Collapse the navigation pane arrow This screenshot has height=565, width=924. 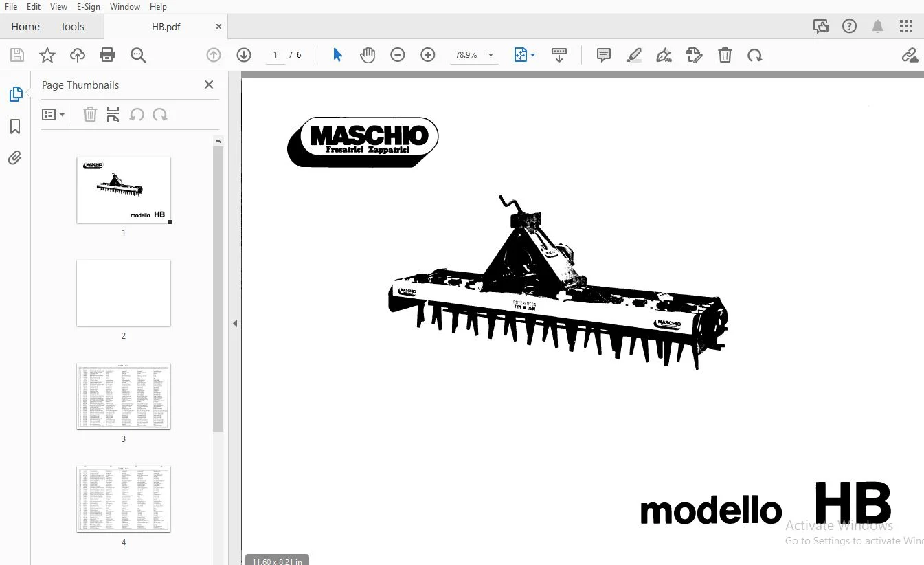(x=234, y=323)
